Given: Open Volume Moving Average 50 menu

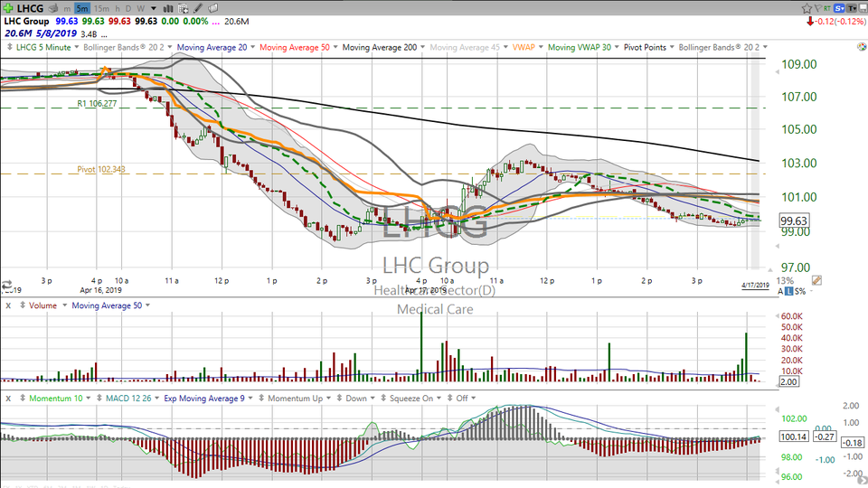Looking at the screenshot, I should 110,305.
